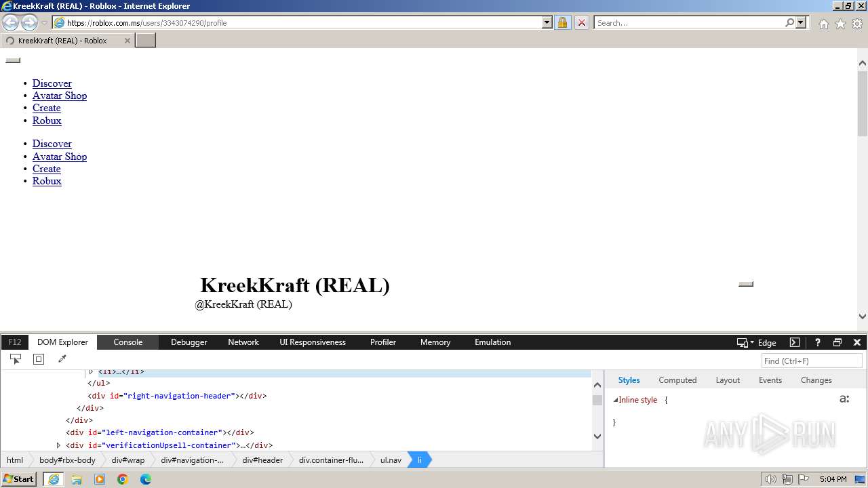Click the first Avatar Shop link
The height and width of the screenshot is (488, 868).
[60, 96]
